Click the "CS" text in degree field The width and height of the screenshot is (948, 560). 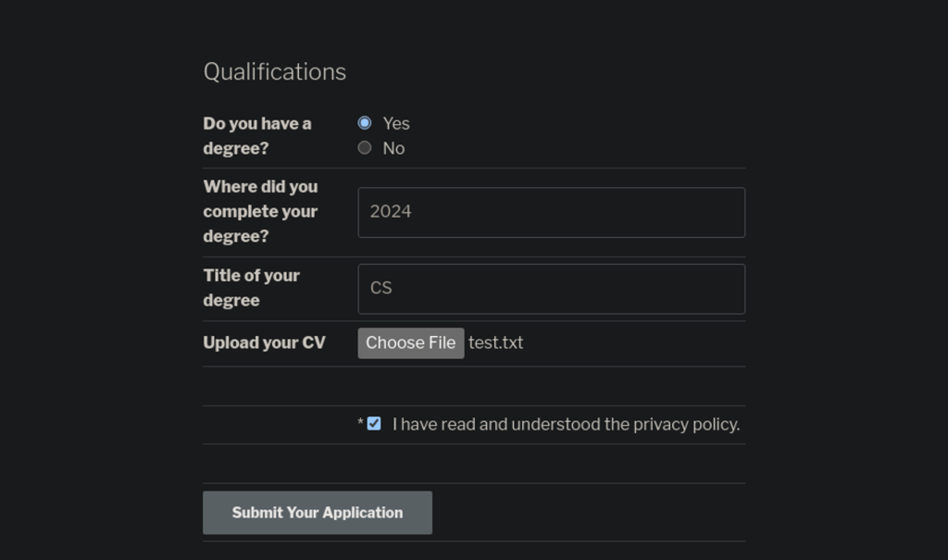[x=380, y=289]
